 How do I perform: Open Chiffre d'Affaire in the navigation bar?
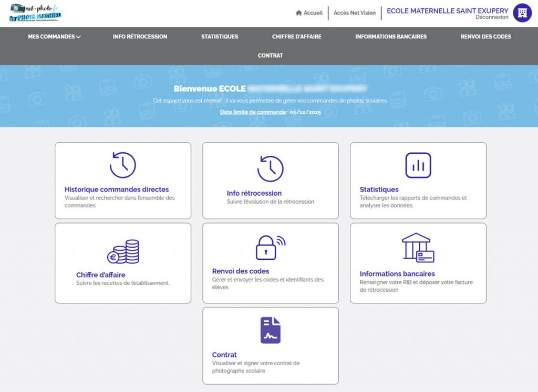point(297,37)
